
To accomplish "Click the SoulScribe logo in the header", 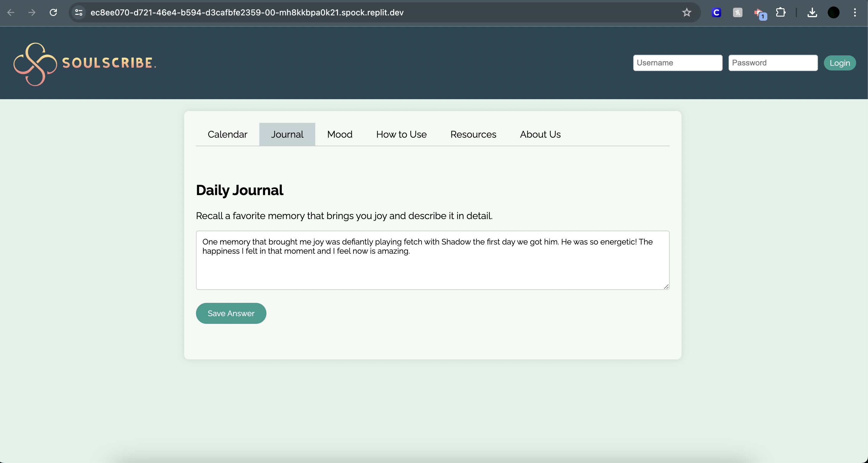I will [x=84, y=63].
